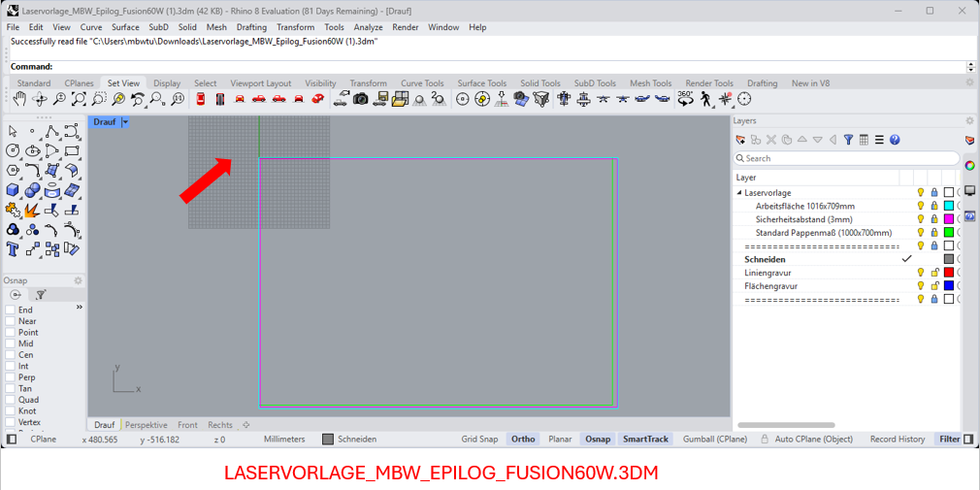Enable the End osnap checkbox
Viewport: 980px width, 490px height.
tap(11, 310)
